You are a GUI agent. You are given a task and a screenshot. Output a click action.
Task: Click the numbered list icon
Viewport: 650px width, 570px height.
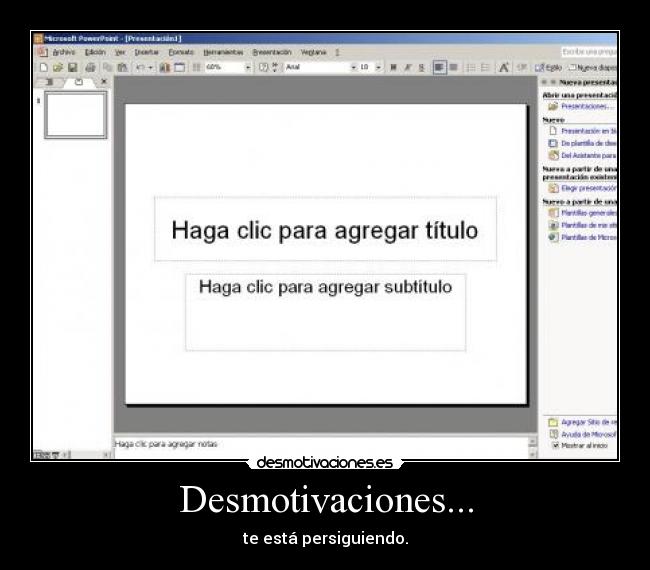tap(471, 67)
